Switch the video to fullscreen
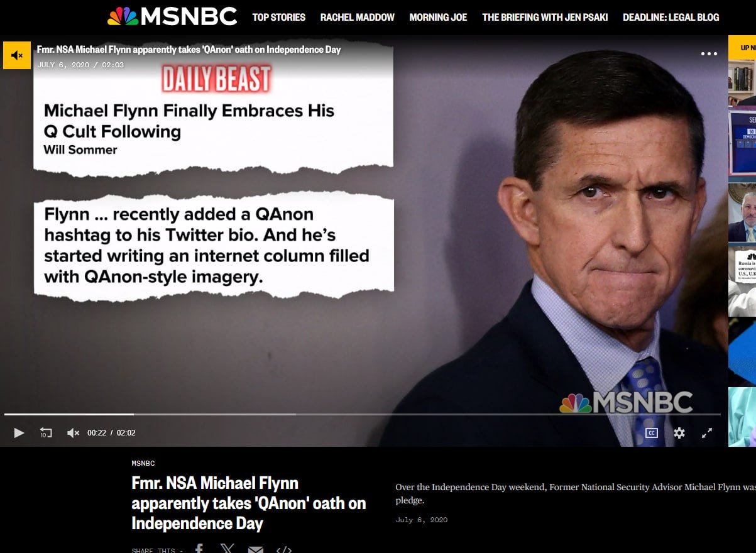 707,433
